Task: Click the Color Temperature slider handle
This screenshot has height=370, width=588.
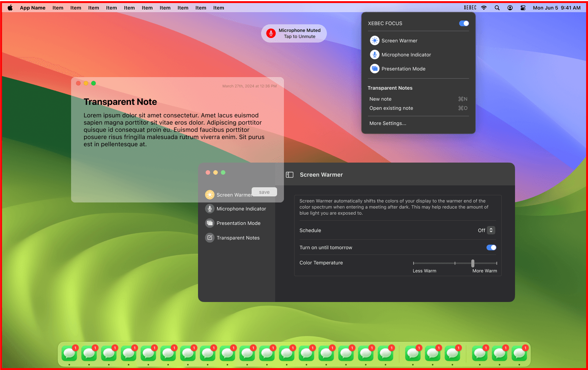Action: (x=473, y=263)
